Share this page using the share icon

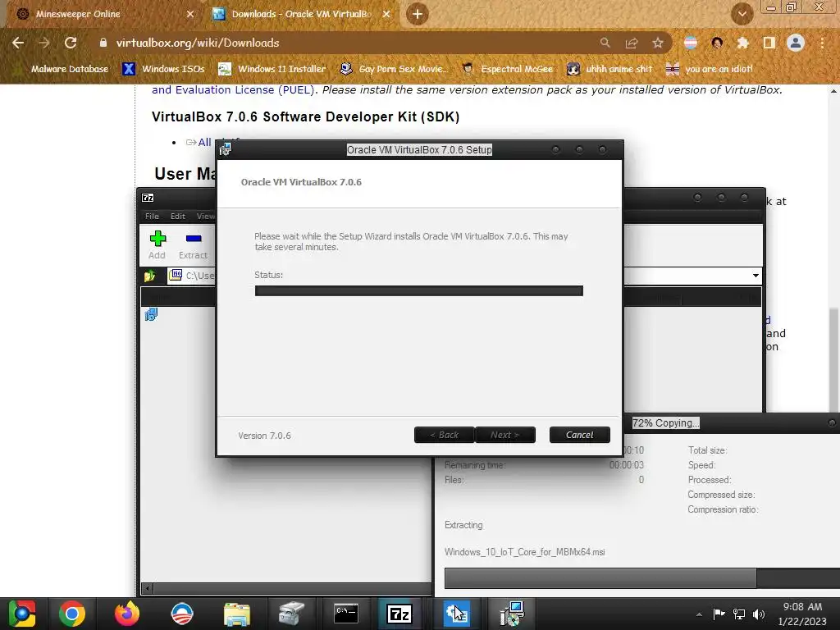tap(632, 43)
